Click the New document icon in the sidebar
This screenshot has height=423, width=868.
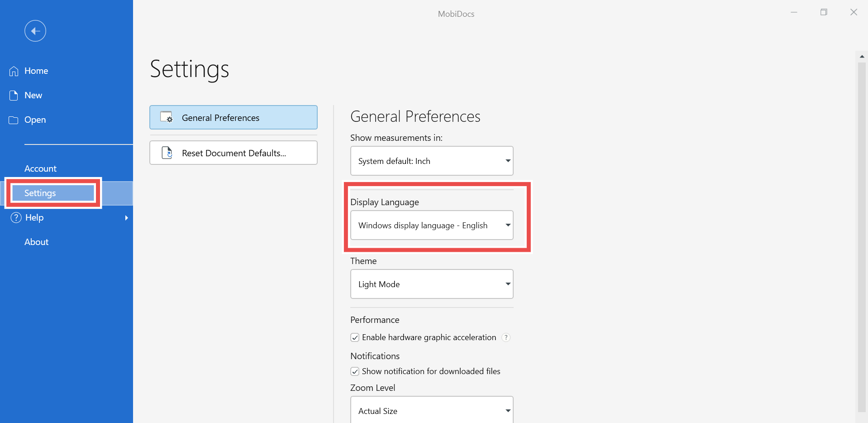pyautogui.click(x=14, y=96)
